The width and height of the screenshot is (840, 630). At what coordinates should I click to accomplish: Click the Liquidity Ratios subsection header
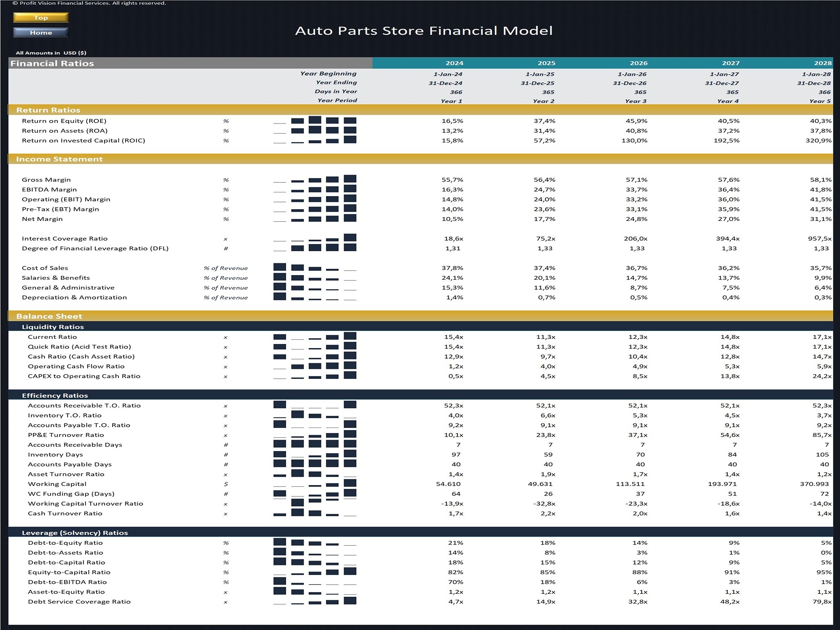pyautogui.click(x=420, y=326)
